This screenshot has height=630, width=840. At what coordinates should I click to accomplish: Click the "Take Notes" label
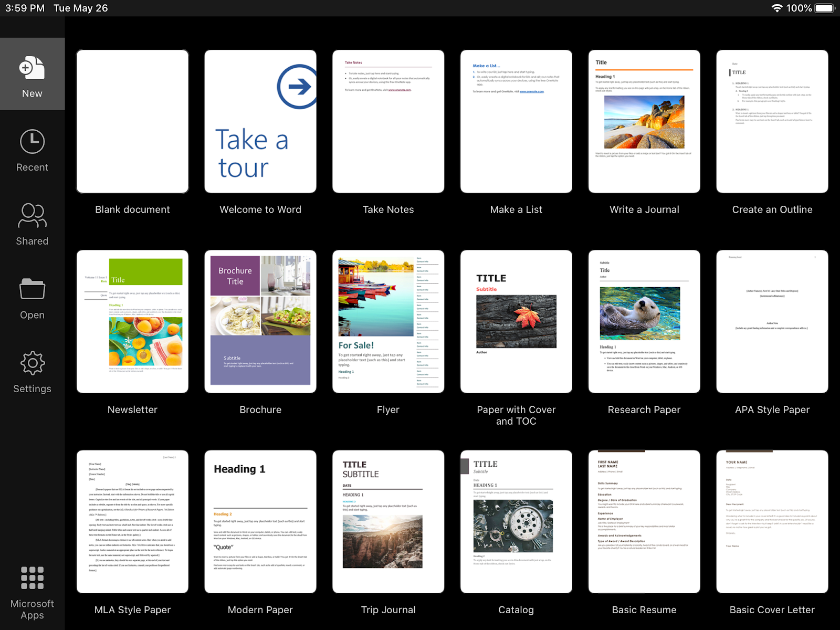coord(388,209)
